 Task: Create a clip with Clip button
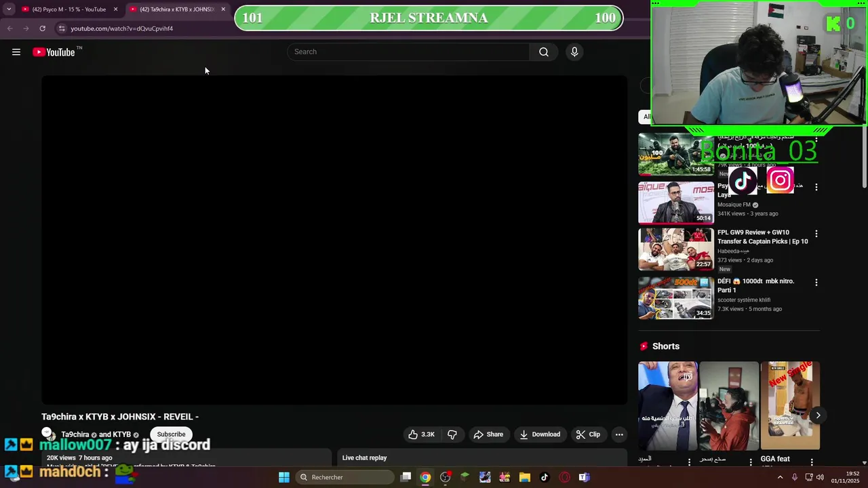(x=588, y=434)
